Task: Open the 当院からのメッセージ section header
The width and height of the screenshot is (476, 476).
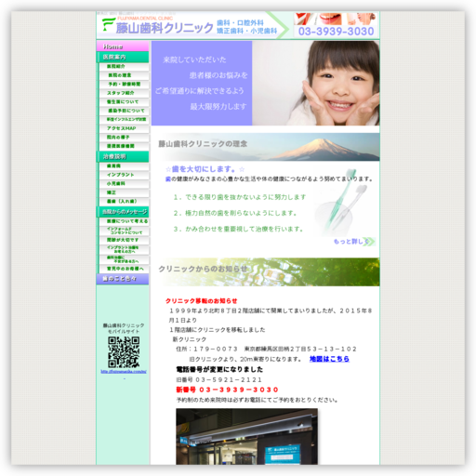Action: pyautogui.click(x=123, y=212)
